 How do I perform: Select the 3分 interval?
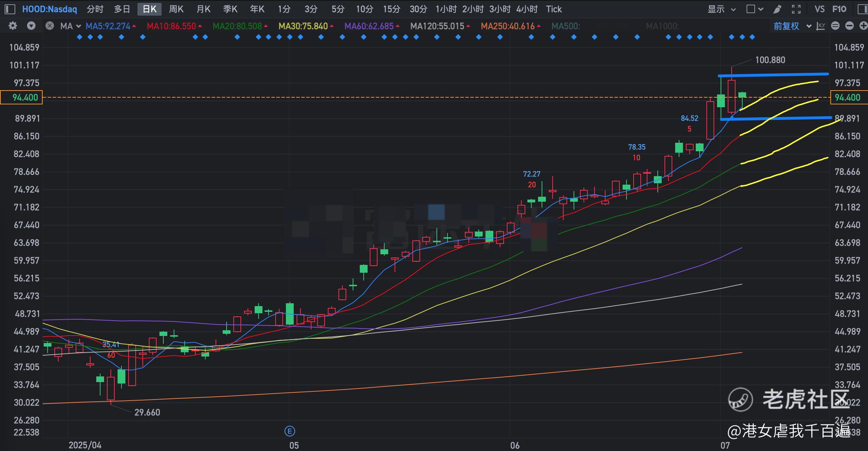coord(311,9)
